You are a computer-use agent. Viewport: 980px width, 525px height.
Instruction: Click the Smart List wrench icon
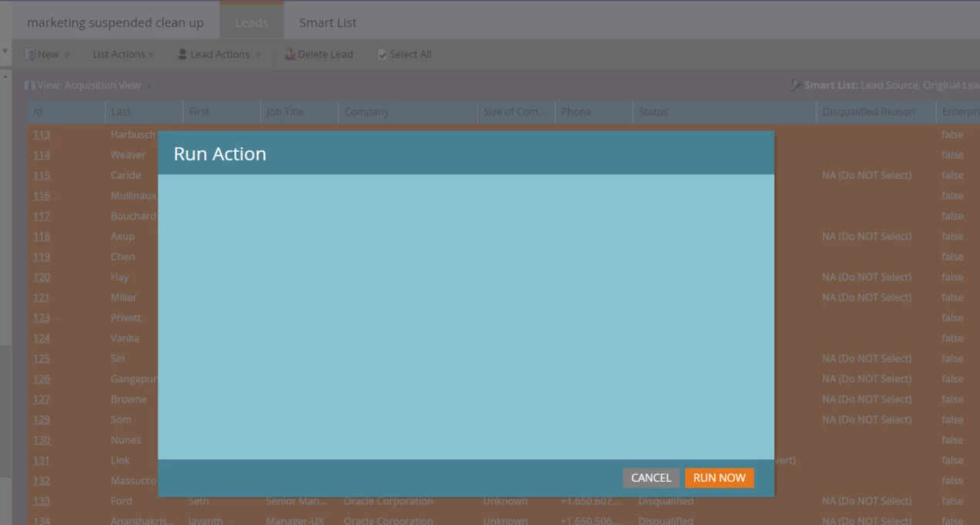point(797,86)
